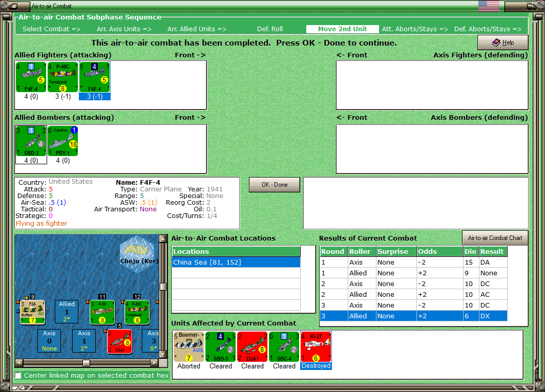
Task: Select the SBD-3 bomber counter
Action: pos(31,141)
